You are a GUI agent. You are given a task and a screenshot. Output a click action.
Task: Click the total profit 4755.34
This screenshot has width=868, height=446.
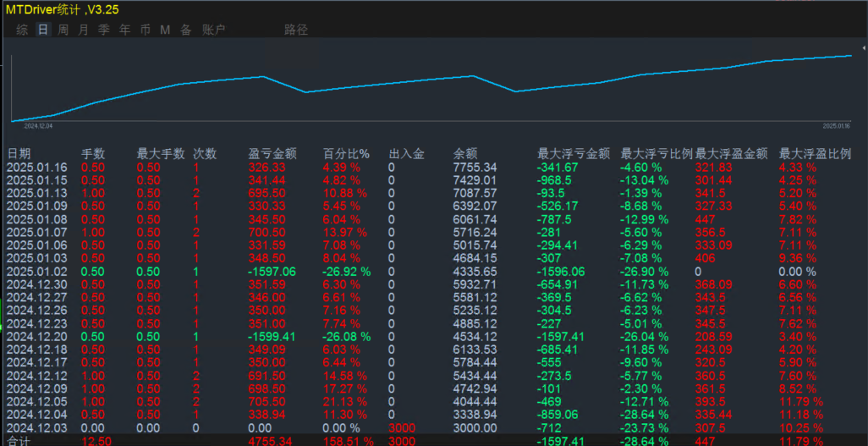(271, 440)
